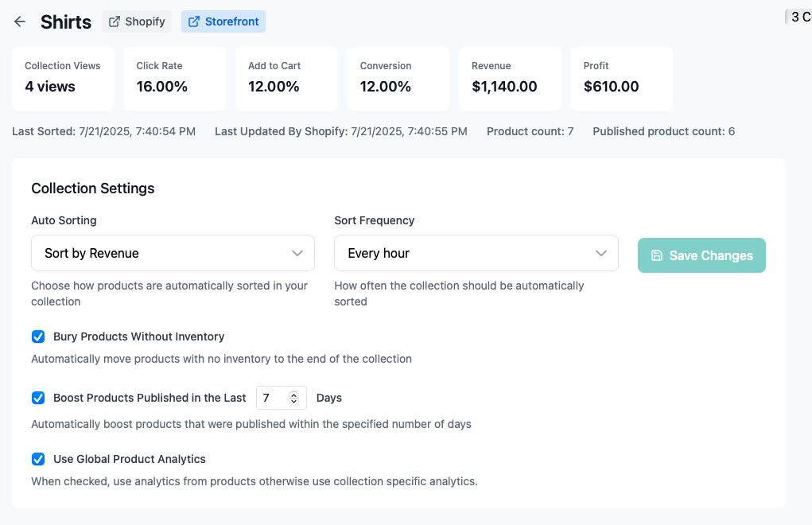Click the external-link icon on Shopify
The image size is (812, 525).
pos(115,22)
